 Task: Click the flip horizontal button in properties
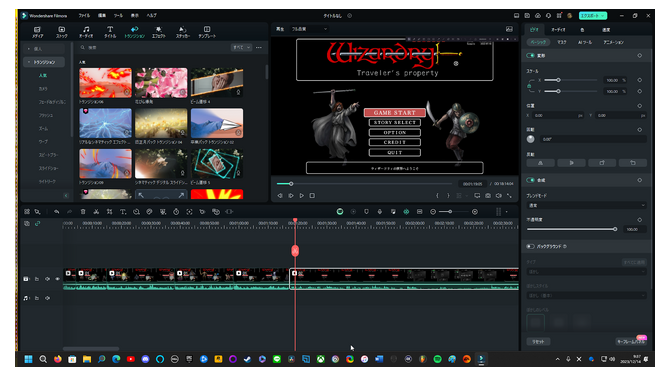click(541, 163)
